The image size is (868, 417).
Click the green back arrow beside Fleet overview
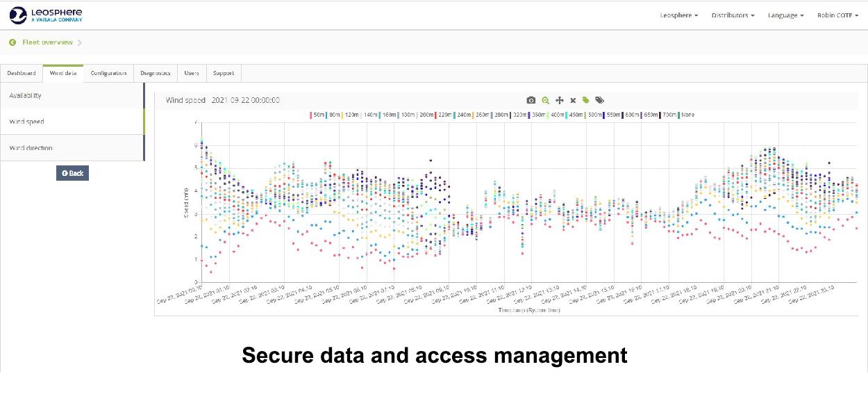click(12, 42)
